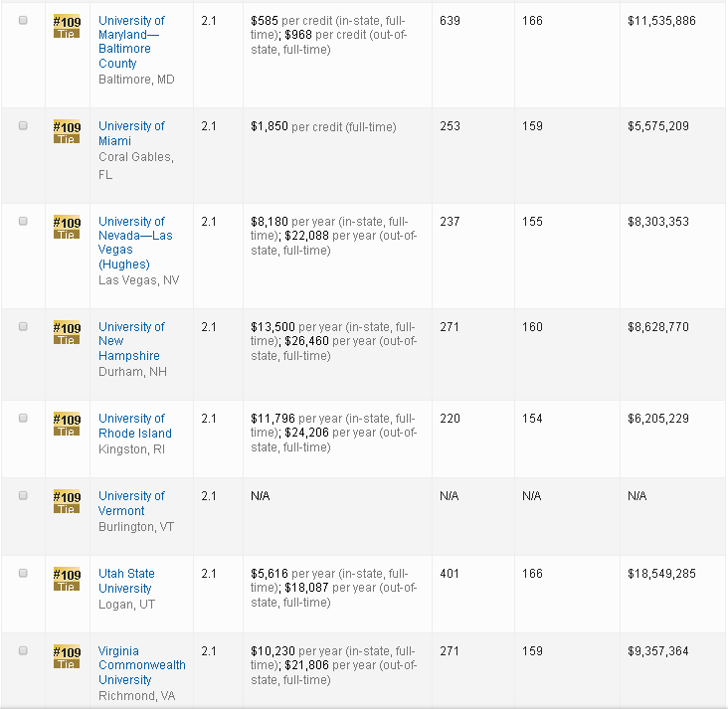Click the #109 Tie badge for University of New Hampshire
Viewport: 728px width, 709px height.
[67, 333]
